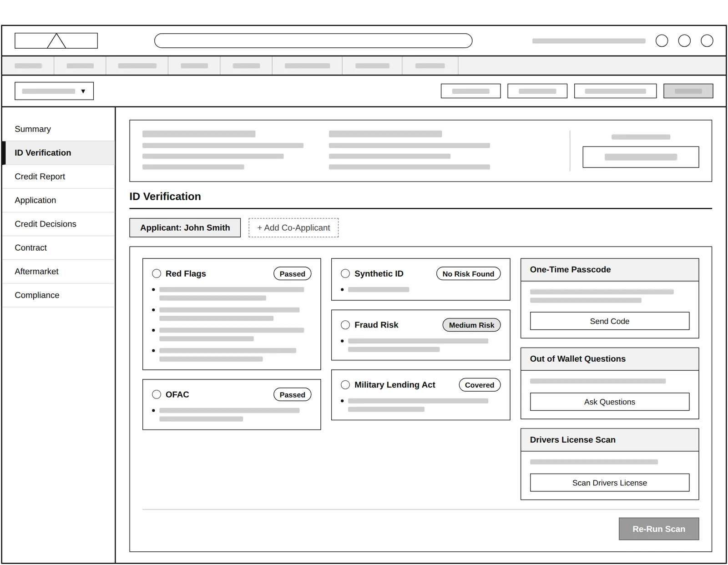Click the top search bar field

click(x=313, y=40)
